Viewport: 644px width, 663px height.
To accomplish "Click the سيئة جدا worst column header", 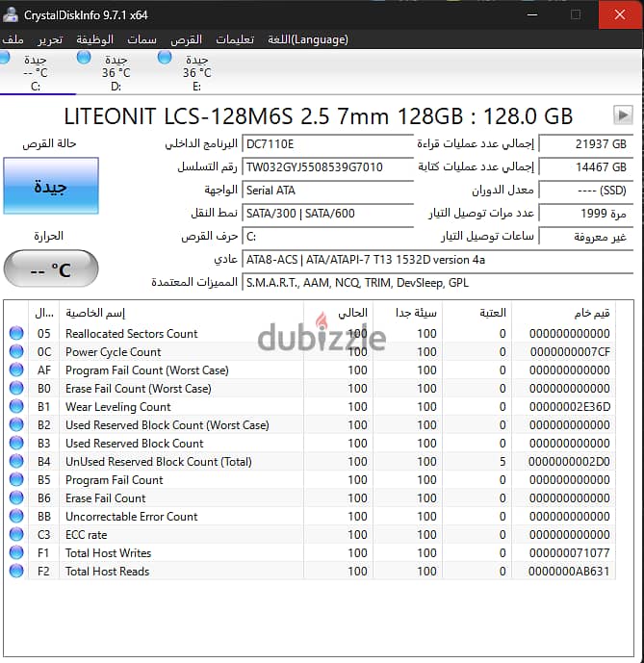I will point(407,313).
